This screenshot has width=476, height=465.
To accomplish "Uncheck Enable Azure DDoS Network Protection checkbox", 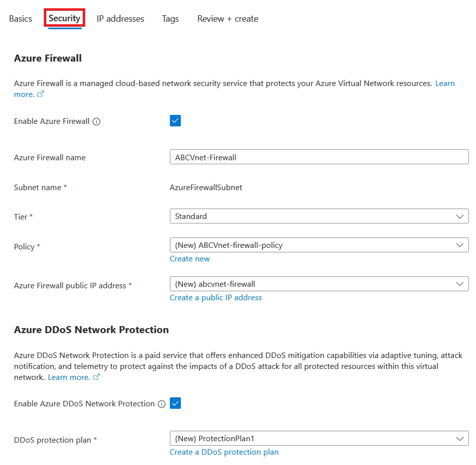I will 175,403.
